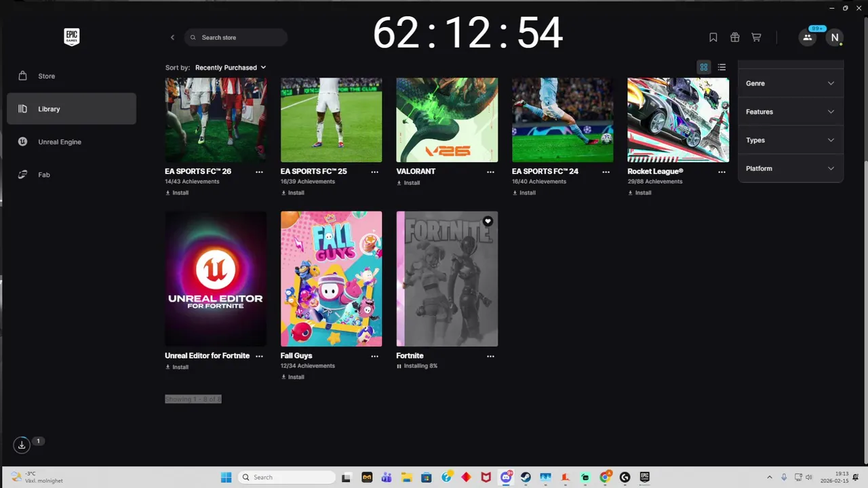The height and width of the screenshot is (488, 868).
Task: Open the Library section in sidebar
Action: point(71,108)
